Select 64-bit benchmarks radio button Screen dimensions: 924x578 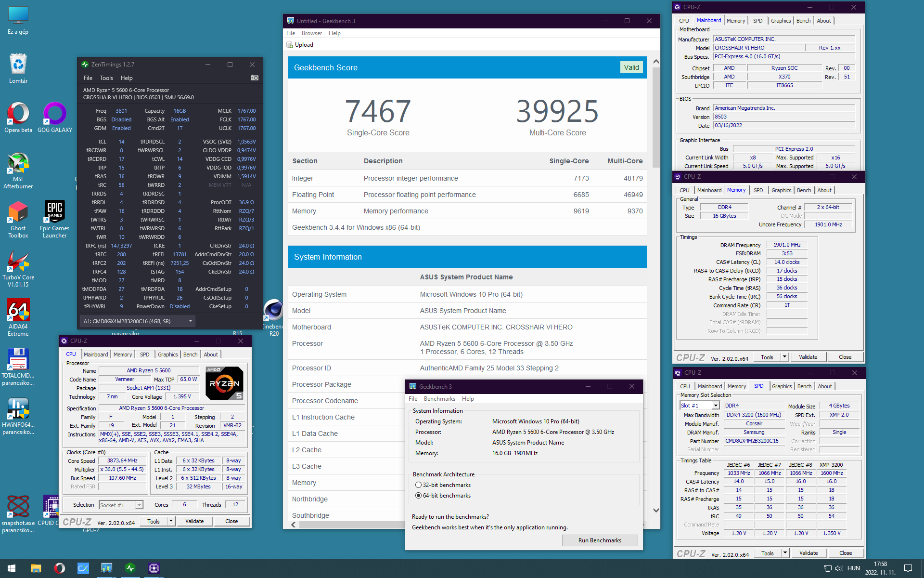(418, 496)
